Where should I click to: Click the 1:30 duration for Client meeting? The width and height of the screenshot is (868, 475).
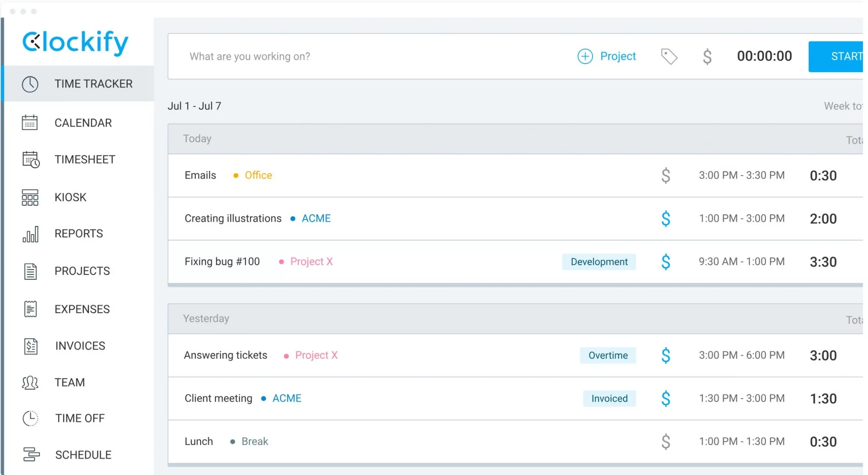[x=823, y=399]
